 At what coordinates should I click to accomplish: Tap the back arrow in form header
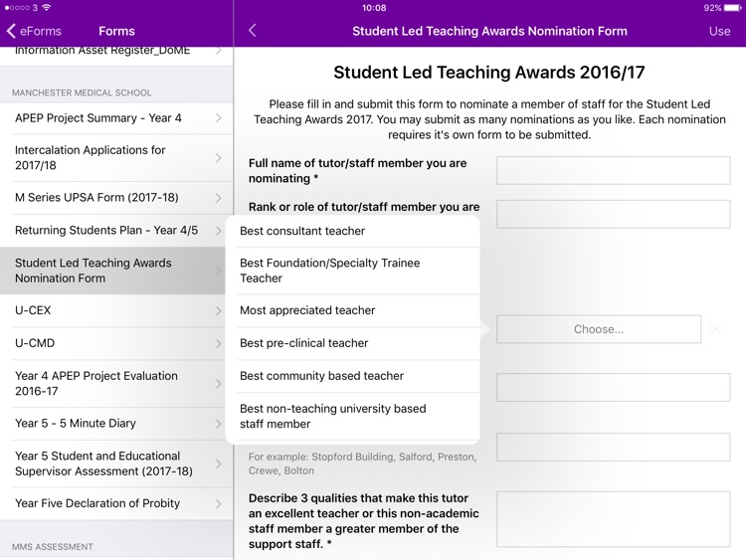point(253,31)
